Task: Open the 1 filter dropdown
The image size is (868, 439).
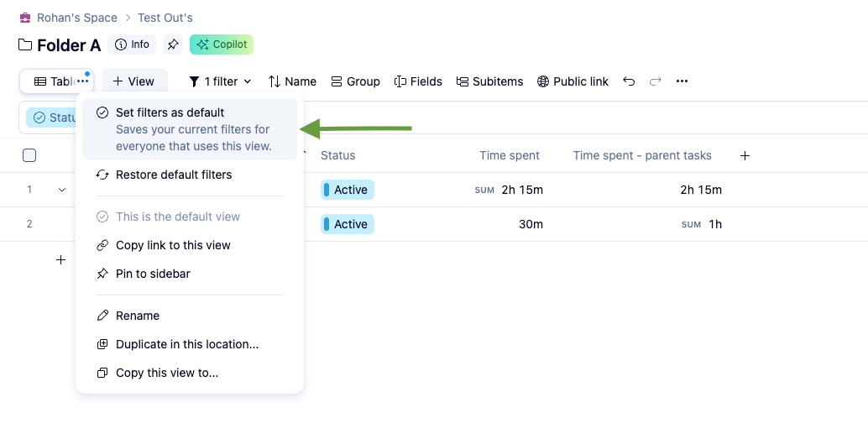Action: (x=220, y=81)
